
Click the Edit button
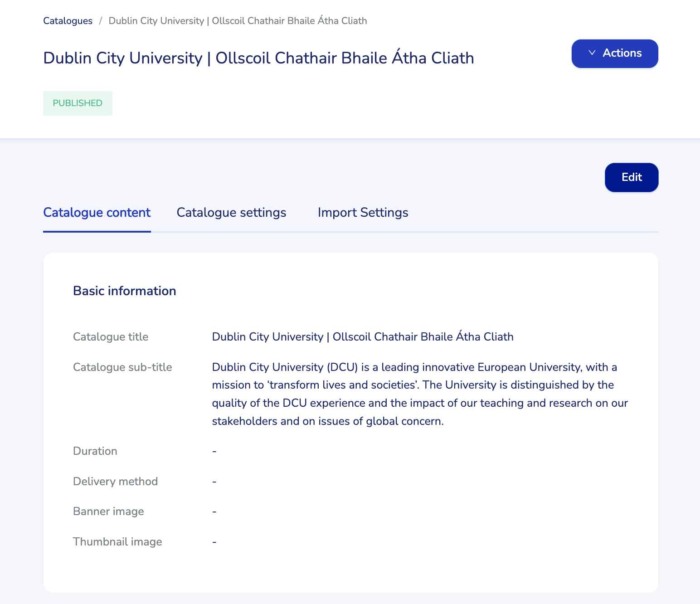(x=632, y=177)
